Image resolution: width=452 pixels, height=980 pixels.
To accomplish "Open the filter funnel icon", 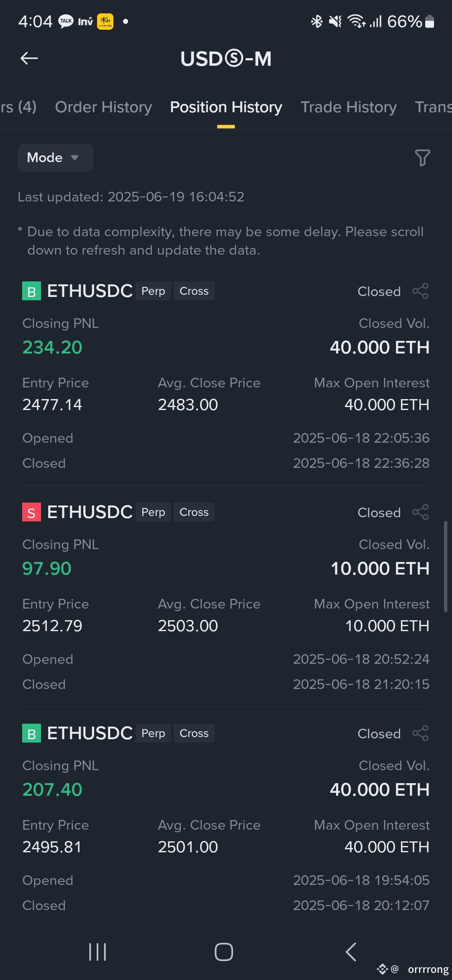I will [422, 158].
